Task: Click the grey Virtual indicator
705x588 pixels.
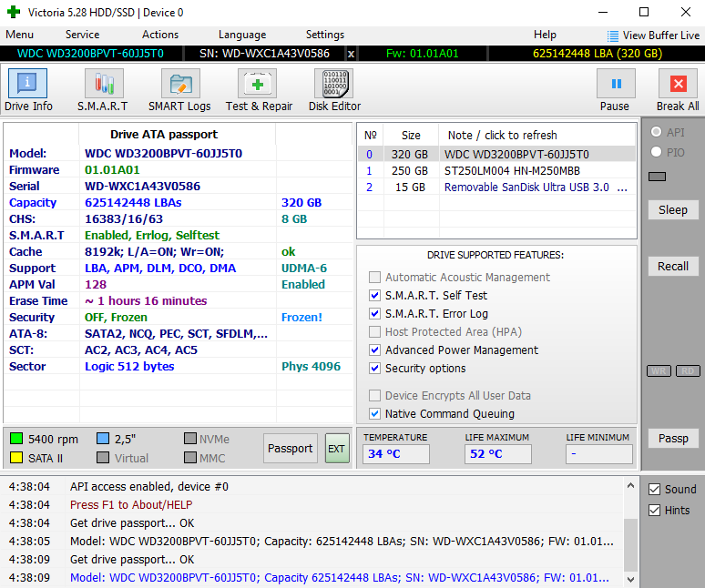Action: [103, 458]
